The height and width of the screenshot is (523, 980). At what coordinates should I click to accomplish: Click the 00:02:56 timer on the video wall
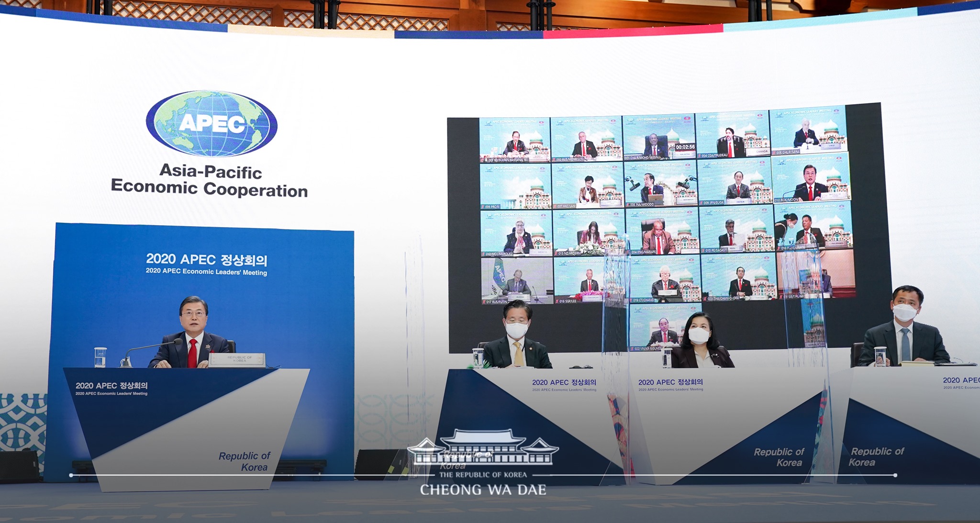(685, 147)
